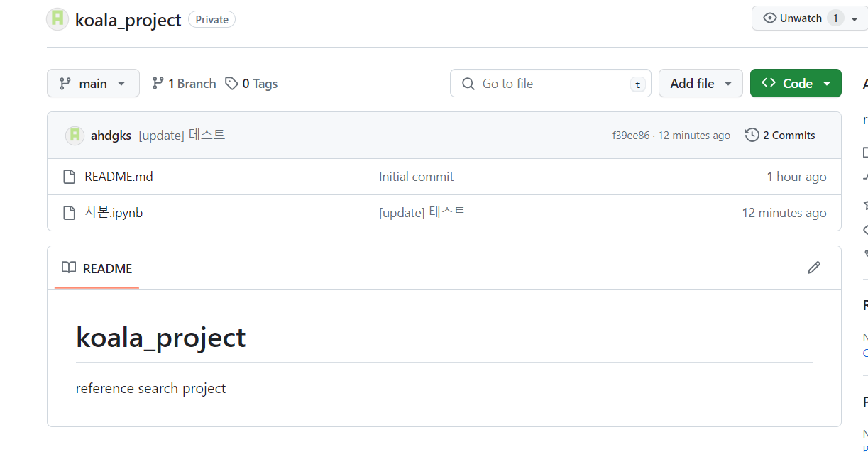This screenshot has width=868, height=452.
Task: Click the ahdgks user avatar
Action: pyautogui.click(x=75, y=136)
